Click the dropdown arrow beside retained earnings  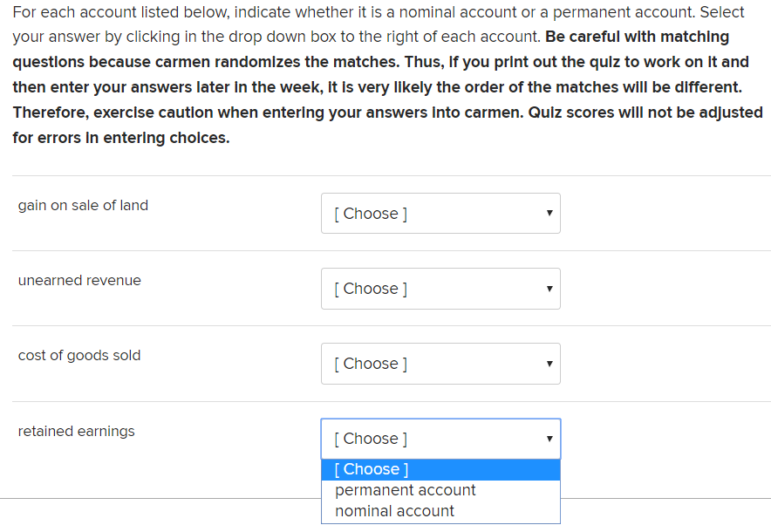click(548, 438)
